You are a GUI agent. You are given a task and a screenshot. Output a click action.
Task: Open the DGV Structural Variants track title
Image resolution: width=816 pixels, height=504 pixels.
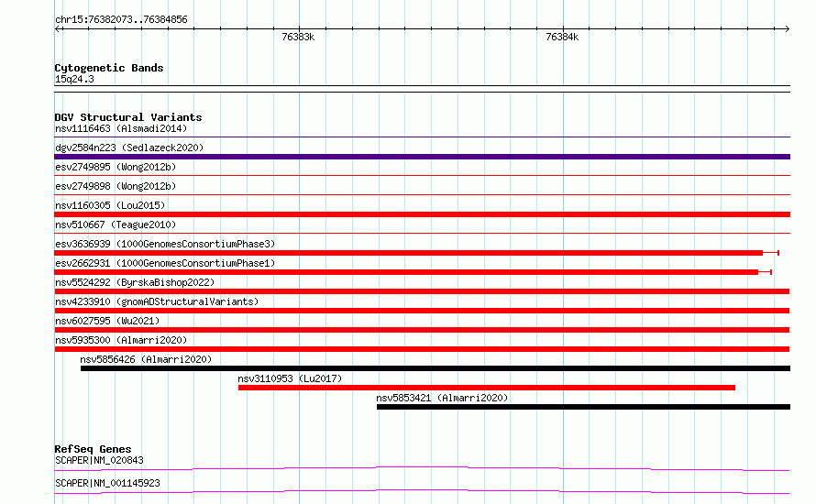[128, 117]
